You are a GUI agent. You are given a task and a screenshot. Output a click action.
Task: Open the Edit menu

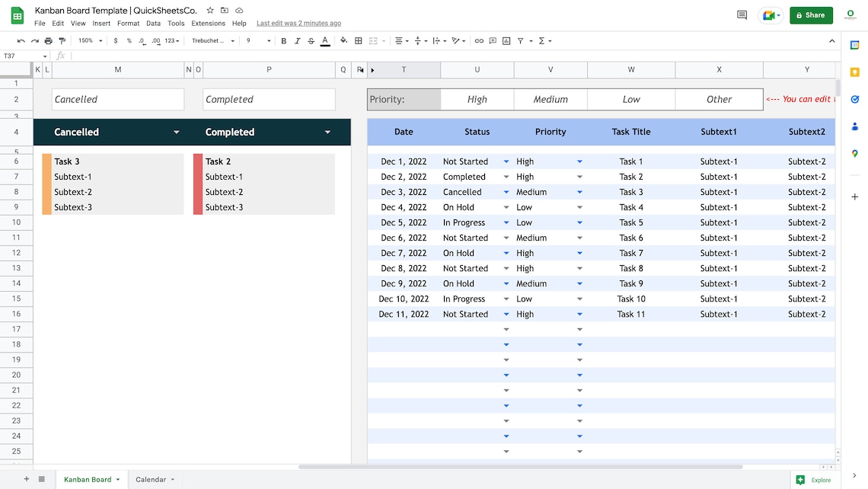click(58, 24)
